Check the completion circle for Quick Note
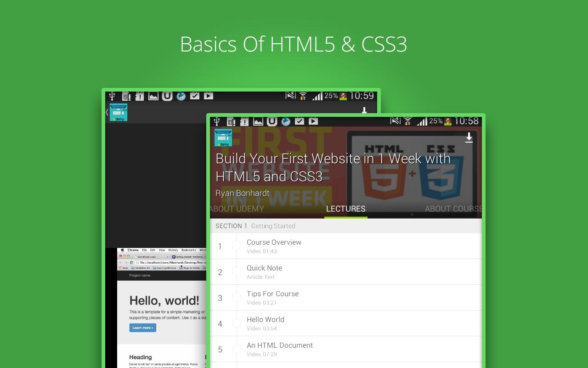This screenshot has width=588, height=368. point(237,271)
